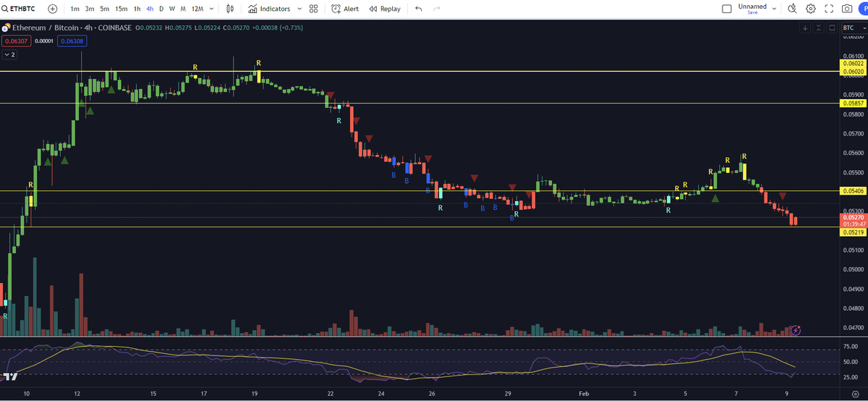
Task: Click the red 0.06307 sell price button
Action: (x=15, y=41)
